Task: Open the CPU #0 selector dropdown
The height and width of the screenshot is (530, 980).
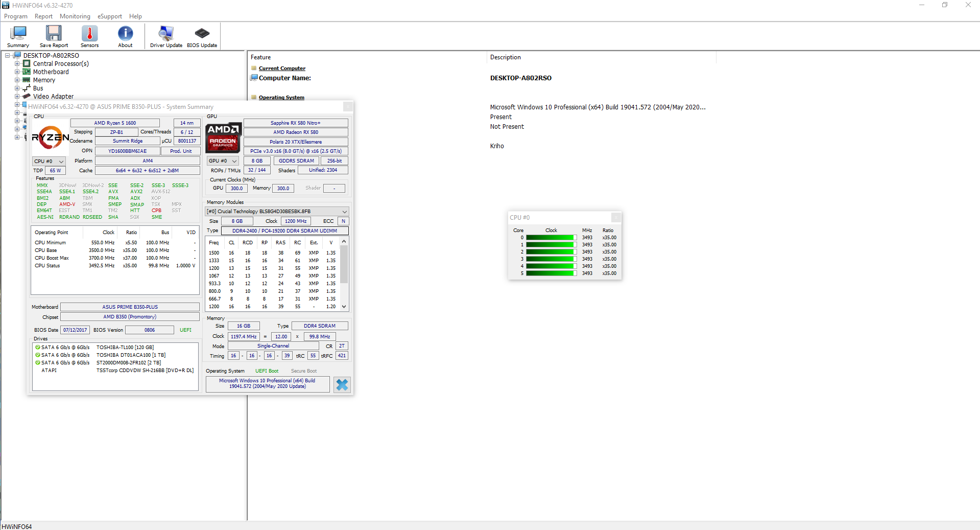Action: click(x=49, y=162)
